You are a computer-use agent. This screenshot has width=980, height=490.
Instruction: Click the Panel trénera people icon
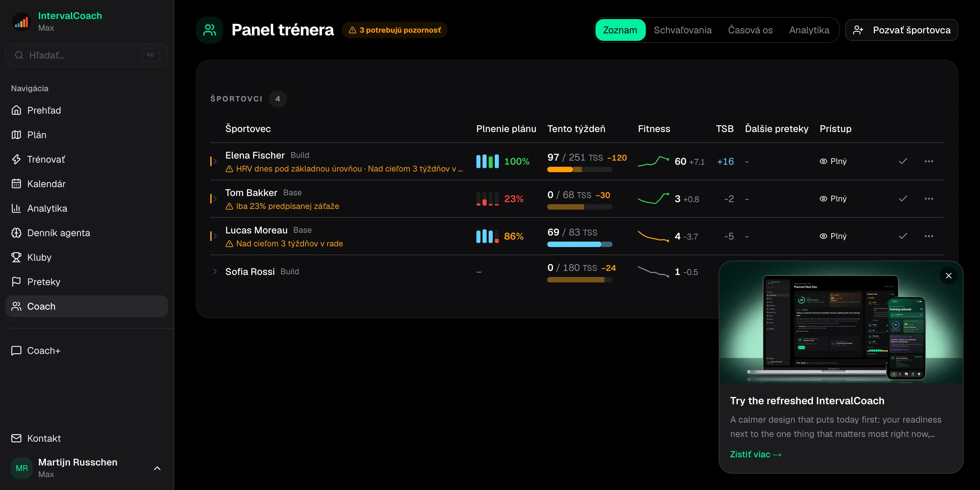pyautogui.click(x=210, y=30)
